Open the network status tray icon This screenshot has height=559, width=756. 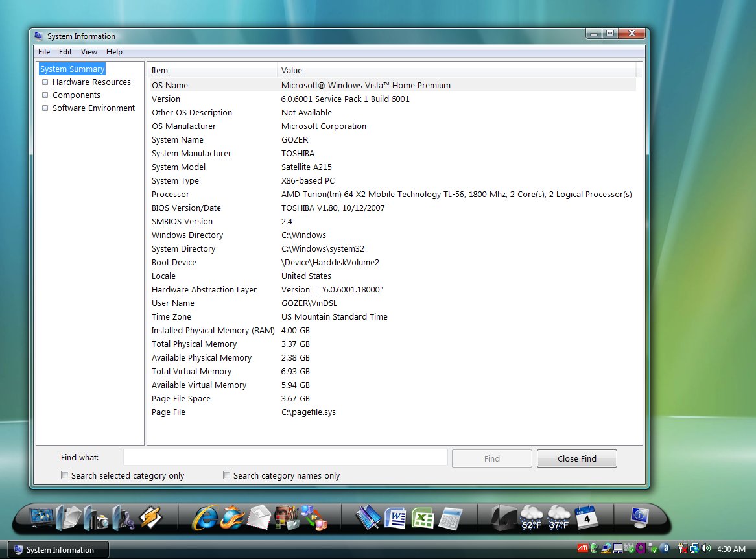point(694,548)
